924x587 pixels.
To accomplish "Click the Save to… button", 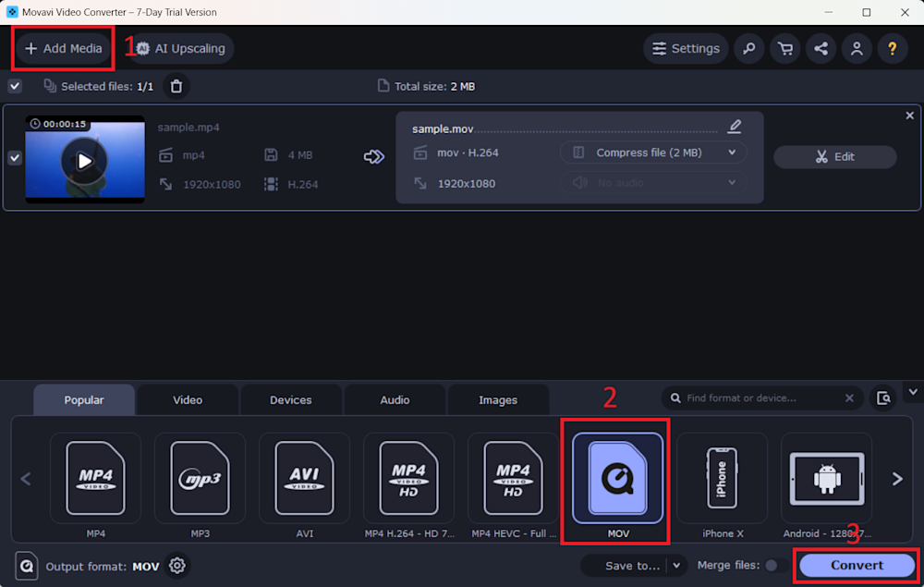I will [x=632, y=566].
